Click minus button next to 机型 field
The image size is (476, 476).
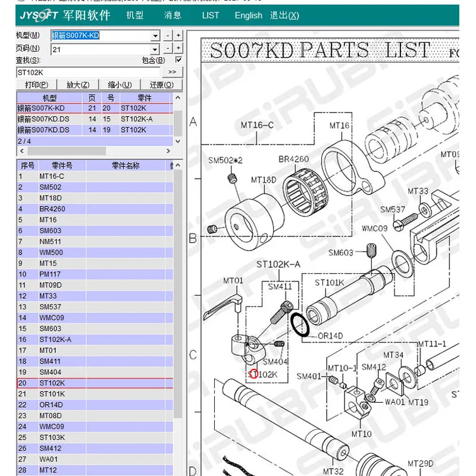[168, 36]
